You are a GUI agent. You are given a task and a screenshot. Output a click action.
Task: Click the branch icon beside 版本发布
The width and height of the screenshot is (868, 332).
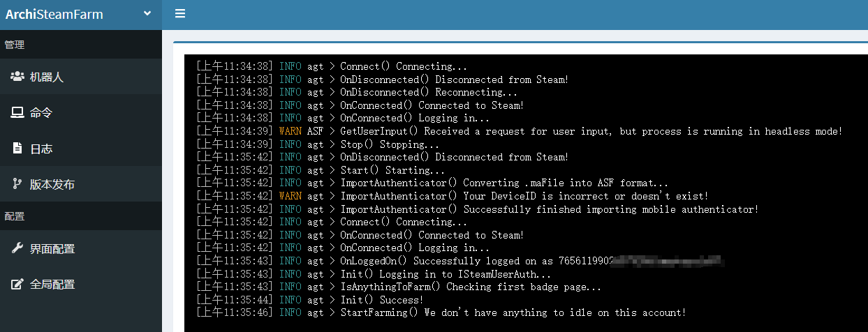tap(17, 184)
